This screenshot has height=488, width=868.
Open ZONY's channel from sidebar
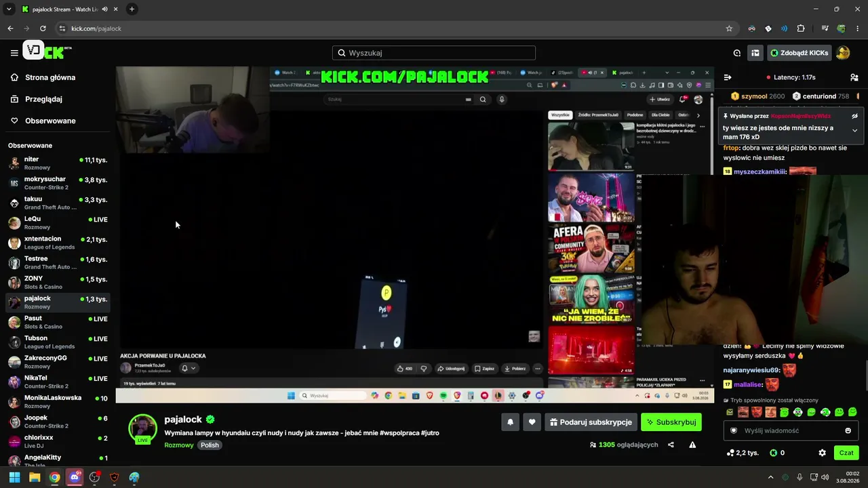click(x=58, y=283)
